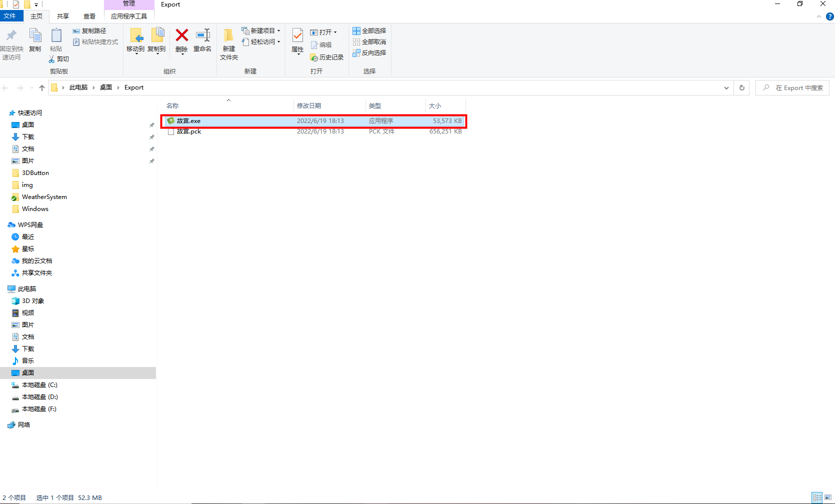This screenshot has height=504, width=835.
Task: Open Move to (移动到) menu
Action: tap(135, 41)
